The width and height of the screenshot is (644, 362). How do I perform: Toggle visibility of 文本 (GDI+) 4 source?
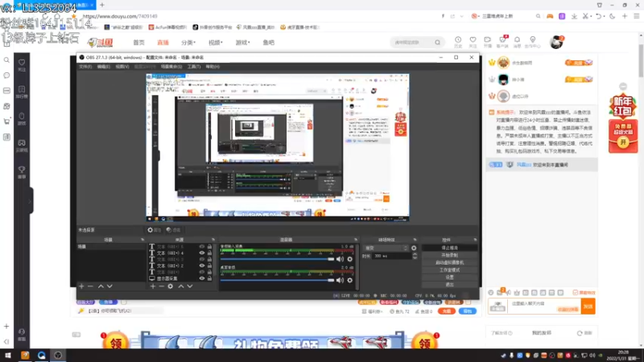(202, 253)
